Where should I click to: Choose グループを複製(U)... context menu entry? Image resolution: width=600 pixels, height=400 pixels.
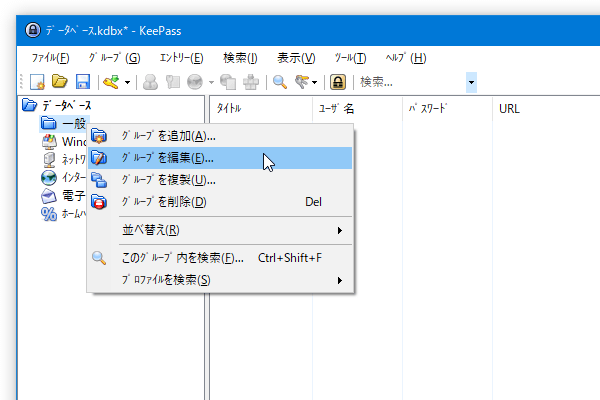pyautogui.click(x=220, y=180)
